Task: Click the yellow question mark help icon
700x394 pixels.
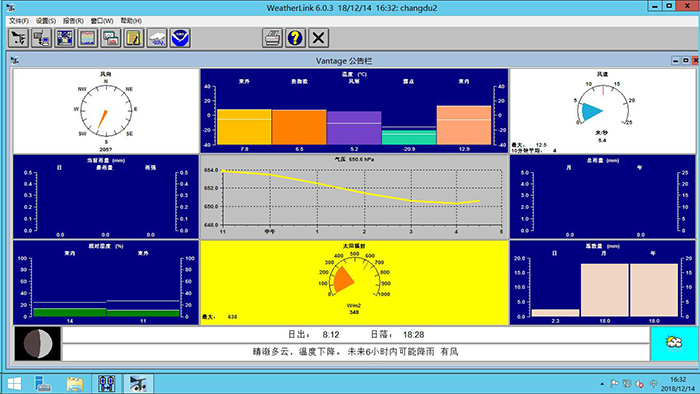Action: click(x=295, y=38)
